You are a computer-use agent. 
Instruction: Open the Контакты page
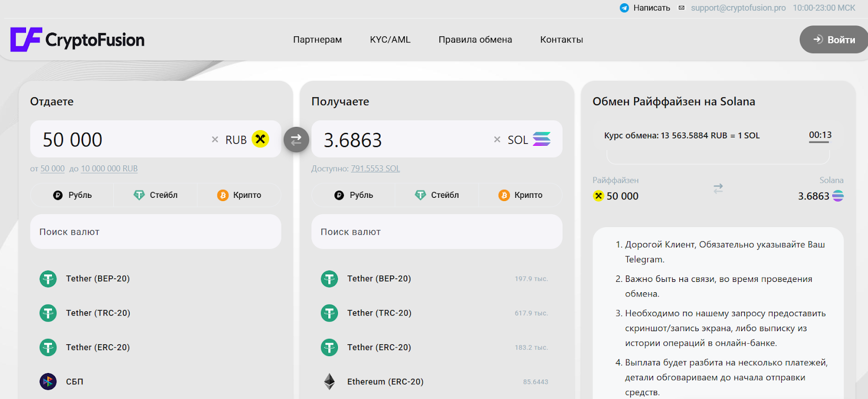pyautogui.click(x=561, y=40)
